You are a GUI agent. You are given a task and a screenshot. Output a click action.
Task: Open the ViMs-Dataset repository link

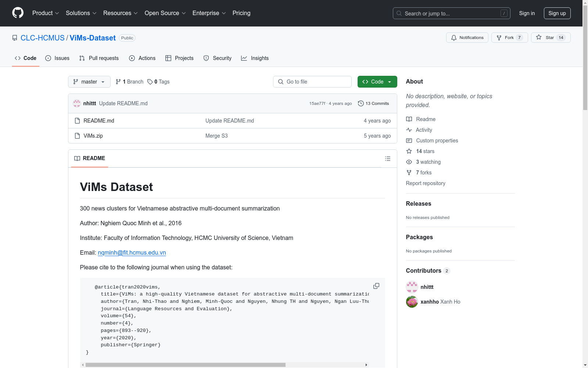93,38
